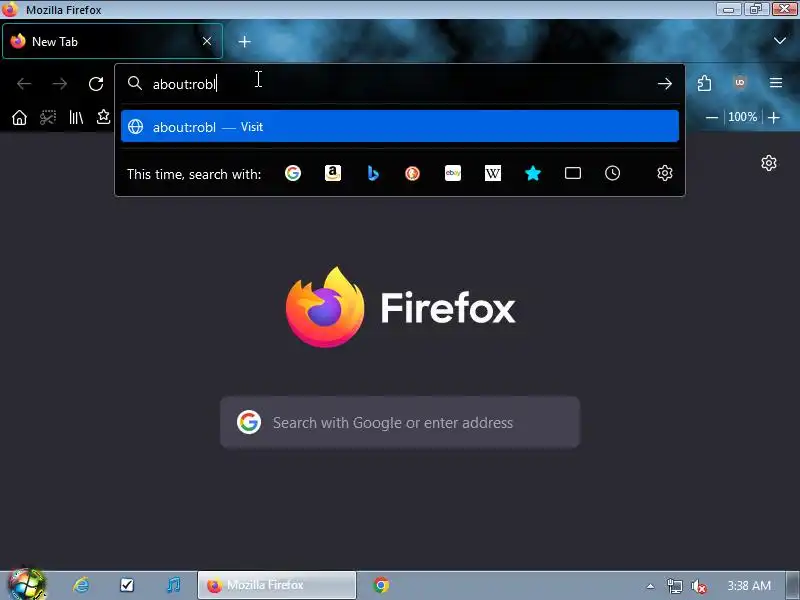The height and width of the screenshot is (600, 800).
Task: Reload the current page
Action: click(x=96, y=84)
